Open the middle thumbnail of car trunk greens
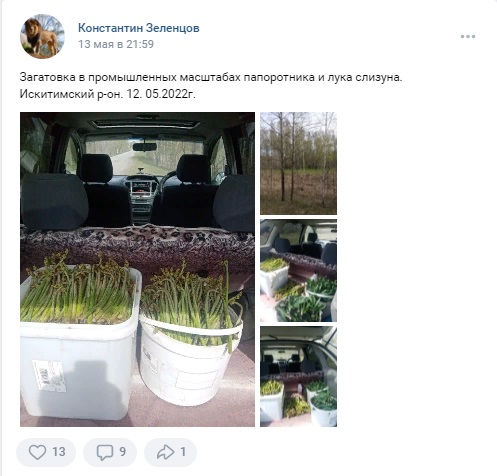 tap(298, 270)
